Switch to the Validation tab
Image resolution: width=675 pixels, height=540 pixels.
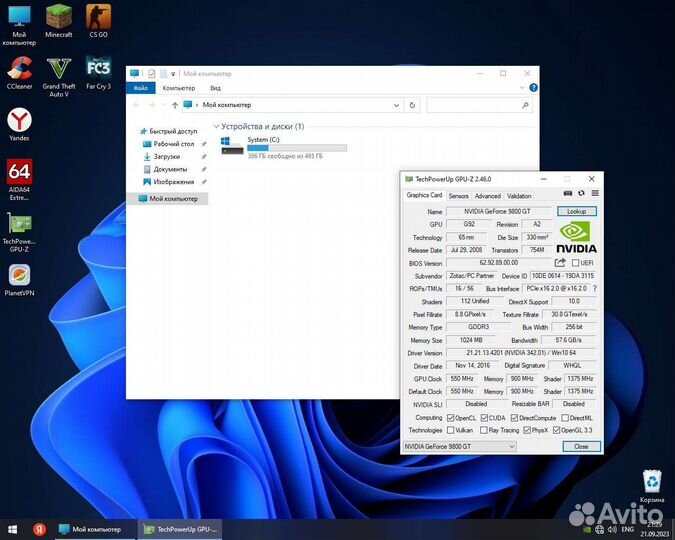pyautogui.click(x=519, y=196)
